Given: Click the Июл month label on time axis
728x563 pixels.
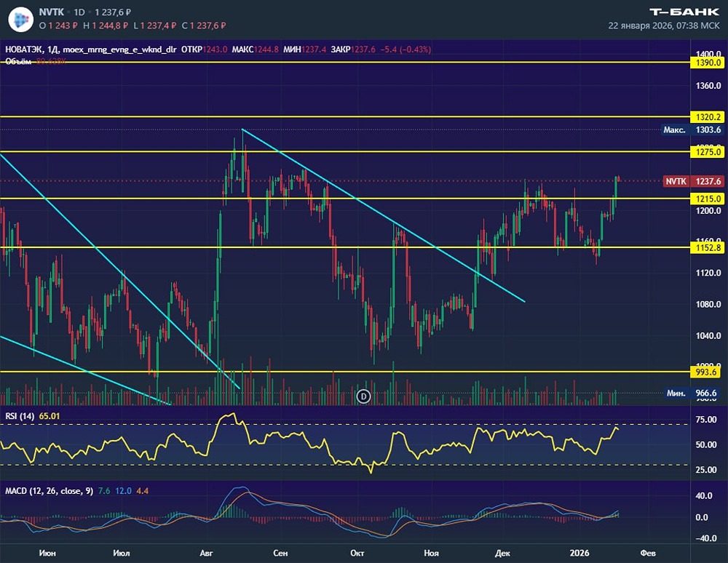Looking at the screenshot, I should [121, 553].
